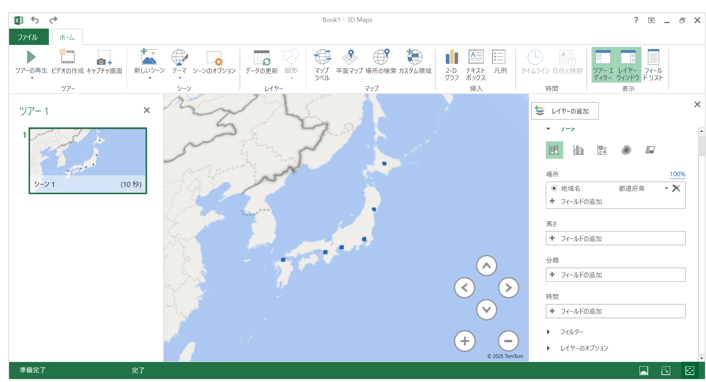The width and height of the screenshot is (706, 382).
Task: Toggle the レイヤーウィンドウ pane
Action: tap(628, 65)
